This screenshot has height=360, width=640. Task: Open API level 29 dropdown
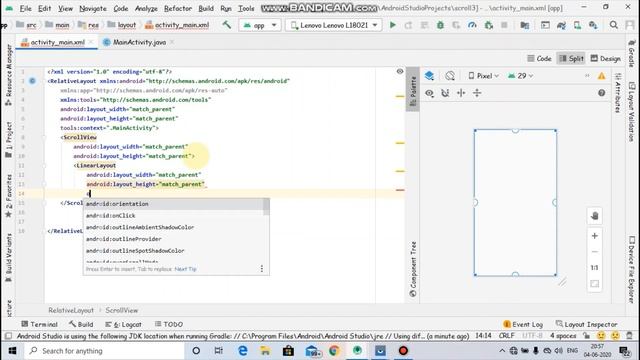(x=520, y=76)
